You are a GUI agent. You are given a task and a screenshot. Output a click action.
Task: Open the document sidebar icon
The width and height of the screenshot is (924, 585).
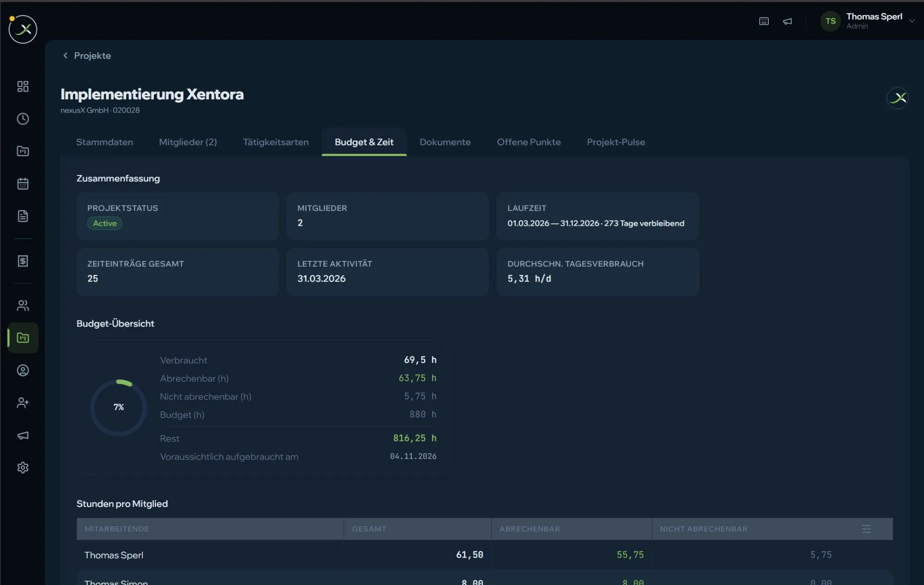pos(23,216)
